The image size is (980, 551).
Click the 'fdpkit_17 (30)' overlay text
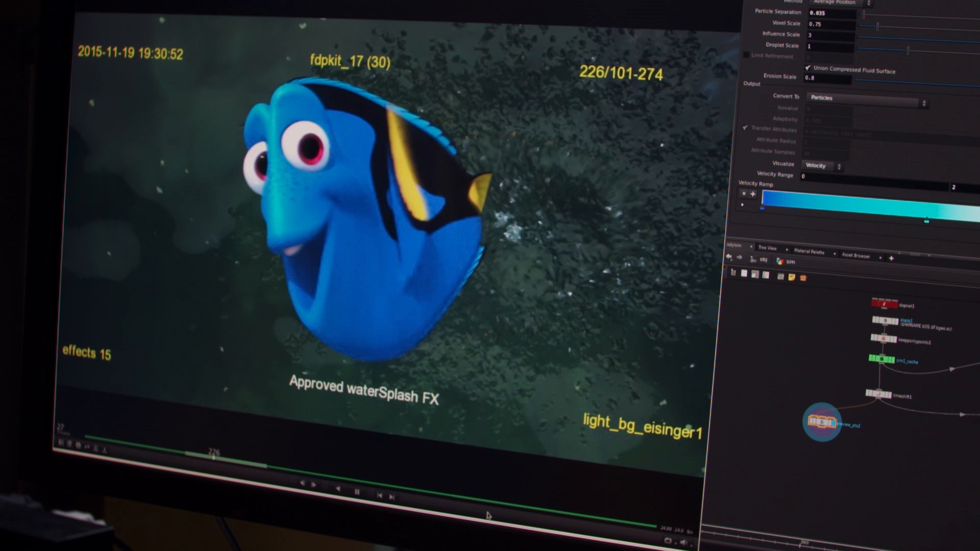[350, 61]
